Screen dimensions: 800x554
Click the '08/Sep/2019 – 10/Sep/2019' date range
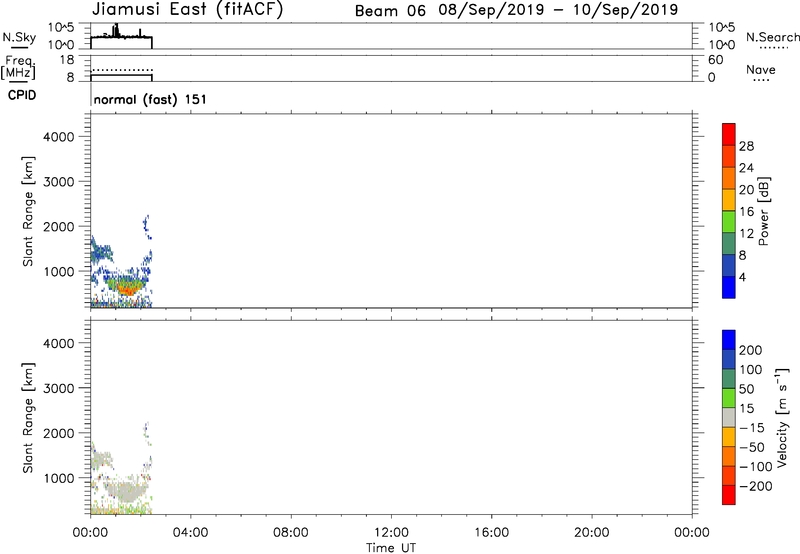coord(559,10)
